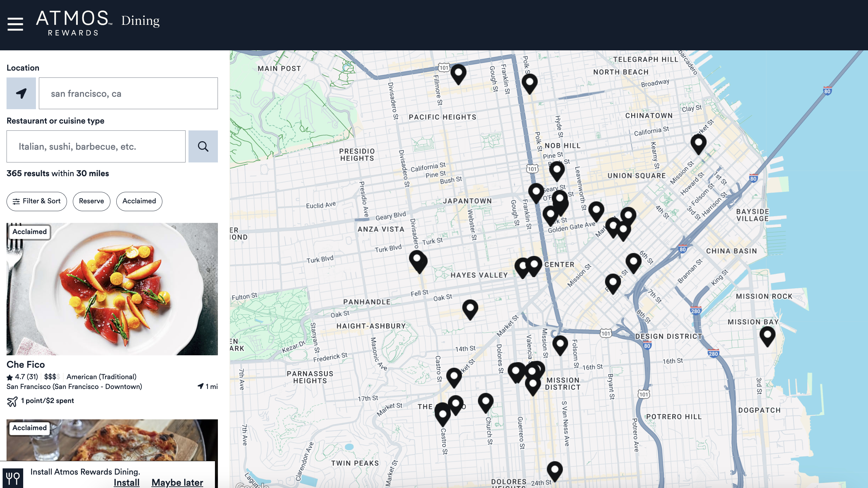Select map pin near Church St and 17th
The height and width of the screenshot is (488, 868).
[x=485, y=403]
